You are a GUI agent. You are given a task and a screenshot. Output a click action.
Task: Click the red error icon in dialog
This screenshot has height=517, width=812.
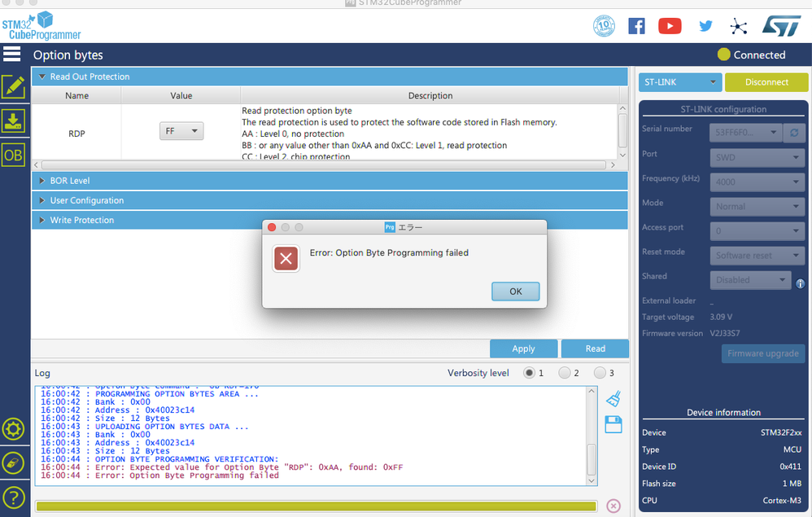coord(286,259)
